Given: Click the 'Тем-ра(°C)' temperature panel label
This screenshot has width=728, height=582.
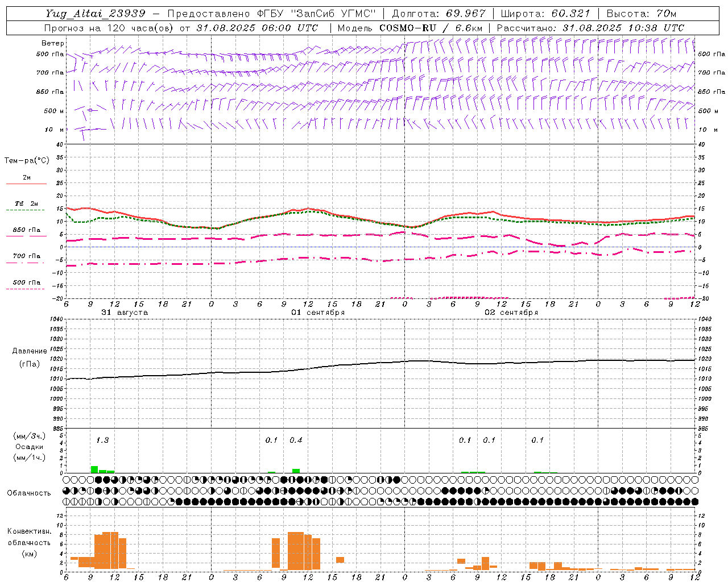Looking at the screenshot, I should coord(27,161).
